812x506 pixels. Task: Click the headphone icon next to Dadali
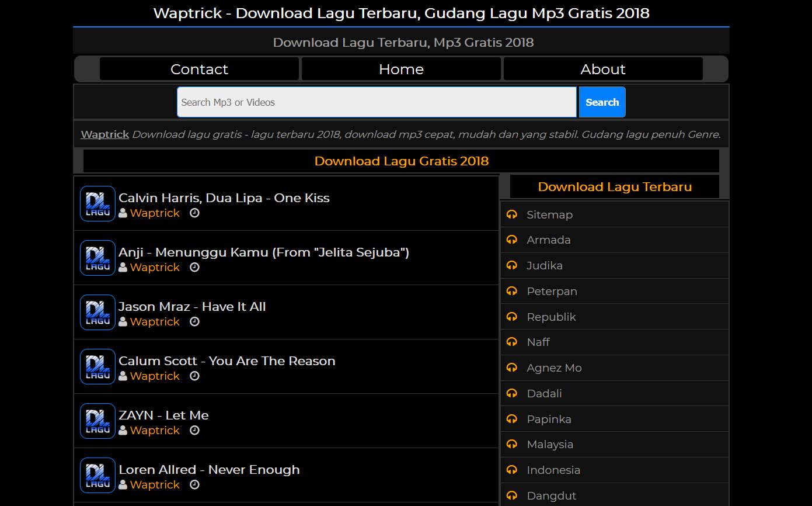click(x=512, y=393)
